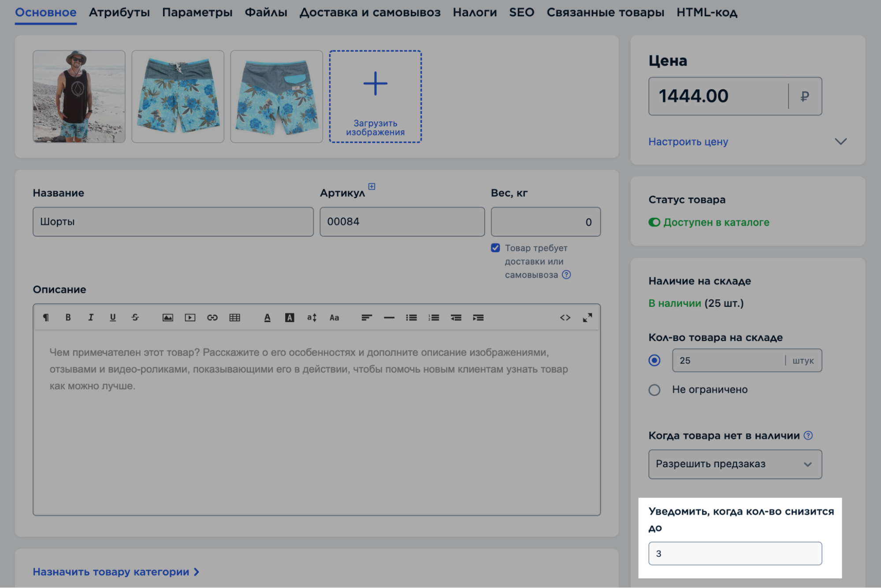
Task: Open the text alignment tool
Action: click(367, 317)
